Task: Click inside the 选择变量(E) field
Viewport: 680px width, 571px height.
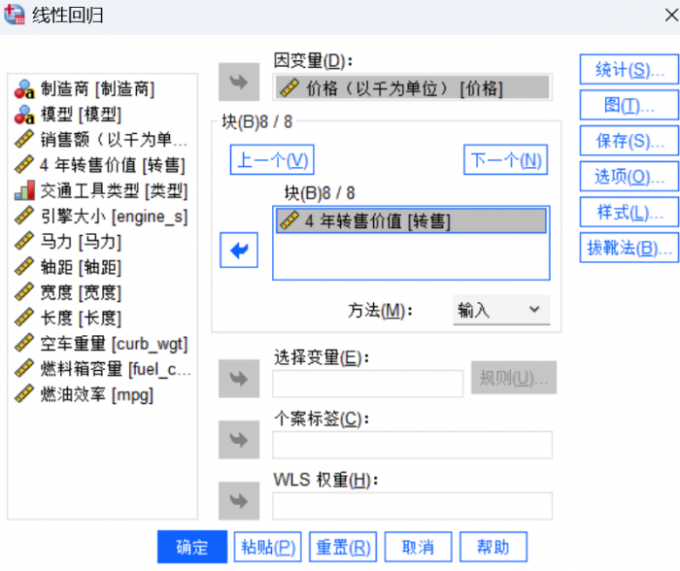Action: 368,384
